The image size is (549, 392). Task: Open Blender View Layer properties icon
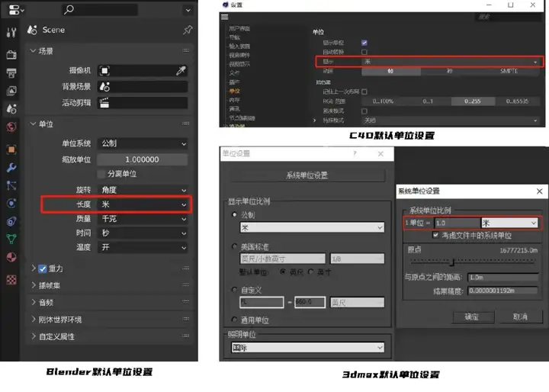(11, 91)
